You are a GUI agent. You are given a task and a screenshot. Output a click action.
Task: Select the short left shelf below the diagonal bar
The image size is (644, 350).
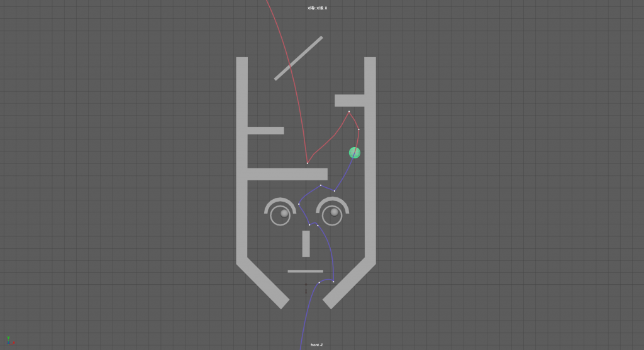pyautogui.click(x=266, y=131)
